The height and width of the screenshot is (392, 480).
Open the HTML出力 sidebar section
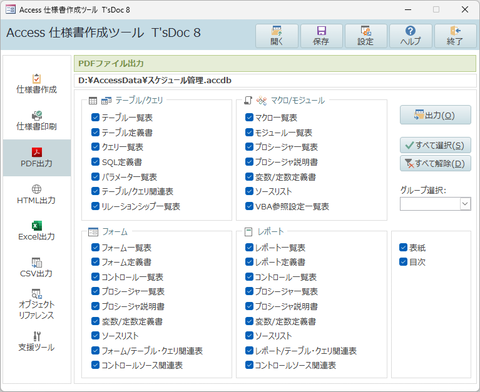pyautogui.click(x=37, y=194)
